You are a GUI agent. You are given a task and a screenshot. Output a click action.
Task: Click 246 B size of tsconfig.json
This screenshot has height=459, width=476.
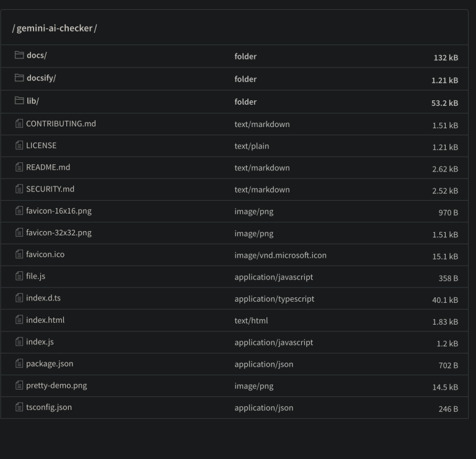pyautogui.click(x=448, y=409)
